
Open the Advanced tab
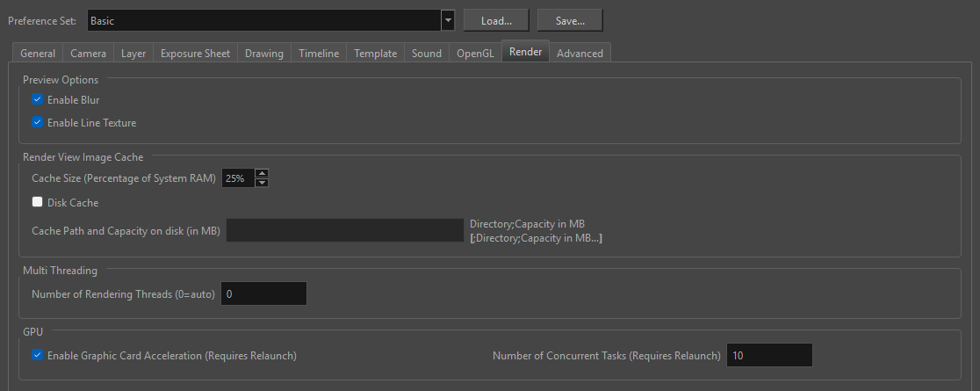point(580,54)
